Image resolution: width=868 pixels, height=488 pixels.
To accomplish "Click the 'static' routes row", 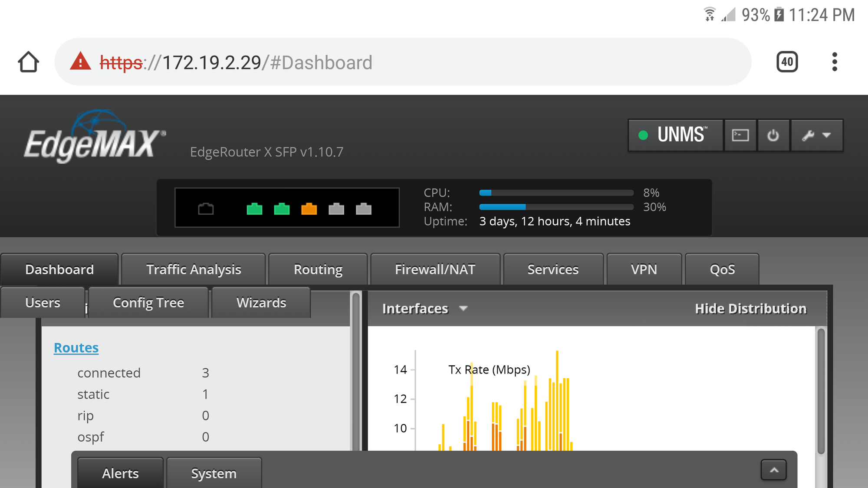I will (x=143, y=394).
